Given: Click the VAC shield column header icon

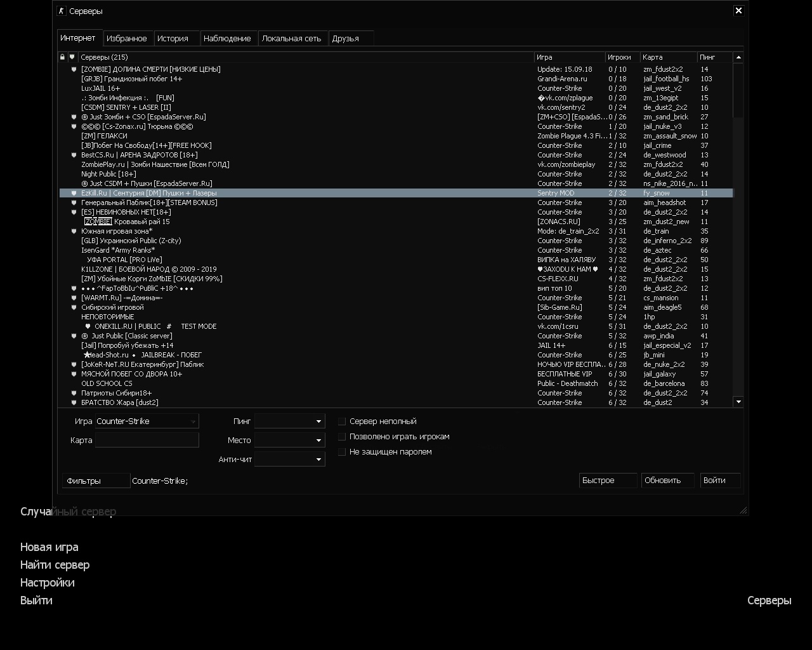Looking at the screenshot, I should tap(72, 57).
